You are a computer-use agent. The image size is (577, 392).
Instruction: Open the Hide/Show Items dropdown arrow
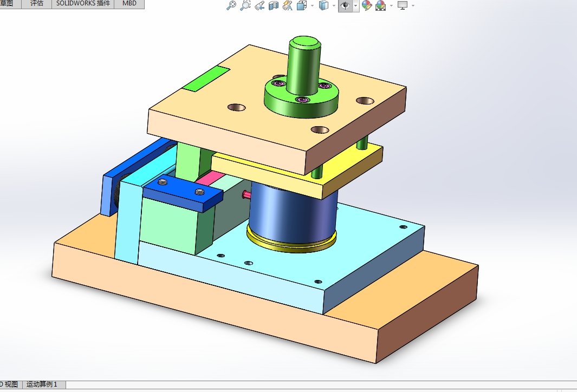[355, 5]
